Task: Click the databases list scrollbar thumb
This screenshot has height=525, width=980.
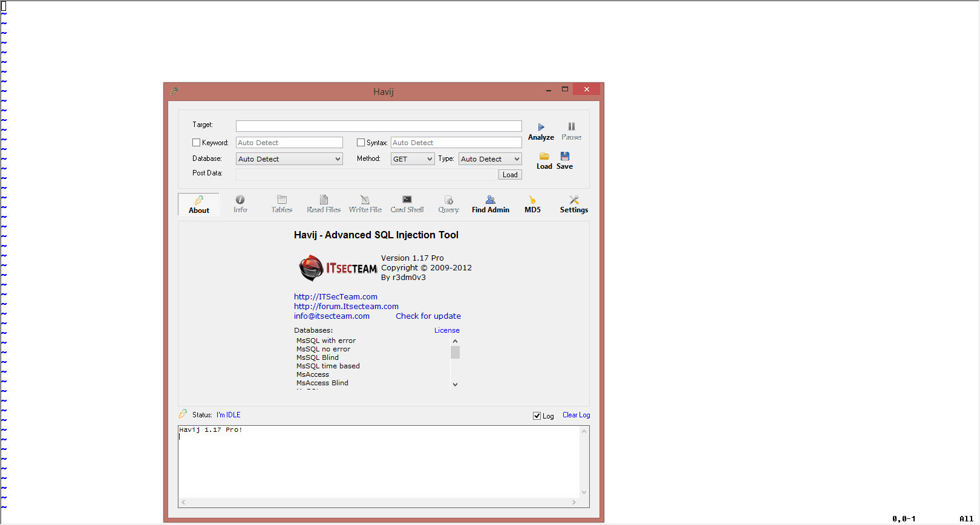Action: click(455, 352)
